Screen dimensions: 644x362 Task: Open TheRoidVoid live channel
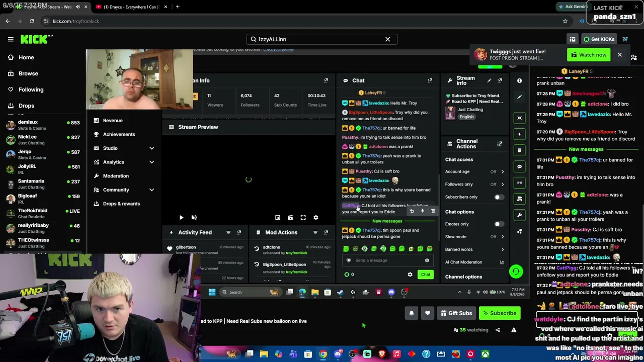pos(43,213)
